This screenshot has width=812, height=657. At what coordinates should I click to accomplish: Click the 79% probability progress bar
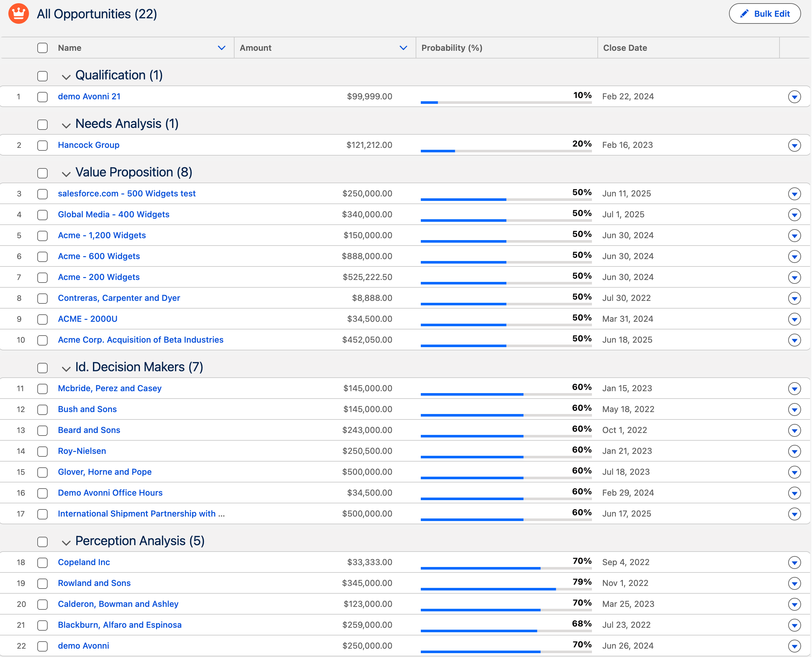[506, 589]
